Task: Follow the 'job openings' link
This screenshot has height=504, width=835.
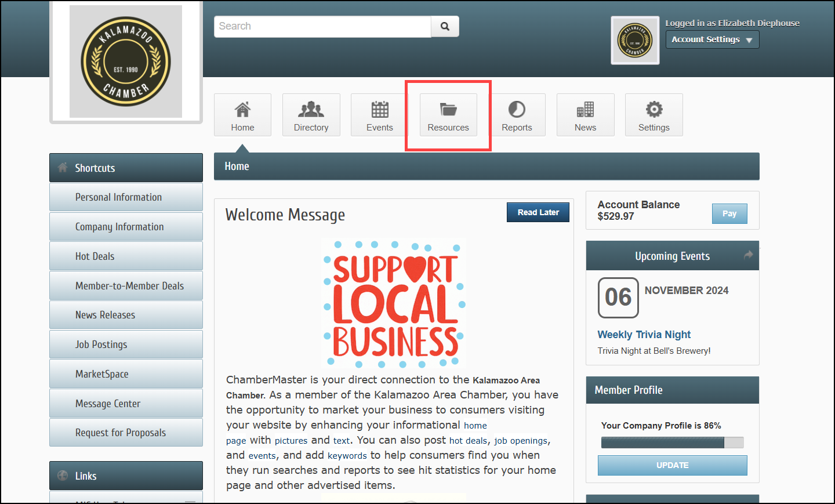Action: click(521, 441)
